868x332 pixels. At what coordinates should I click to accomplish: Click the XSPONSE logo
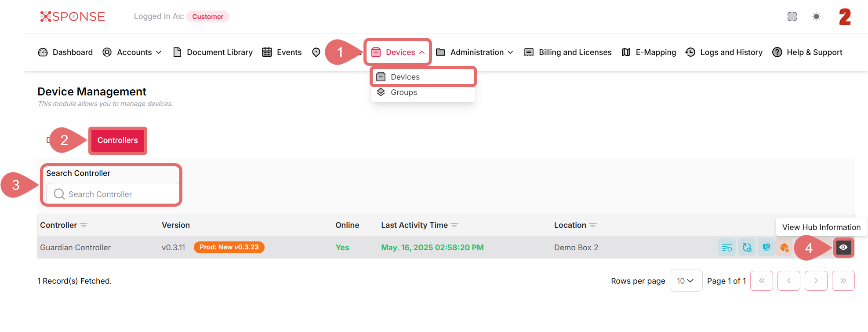73,17
